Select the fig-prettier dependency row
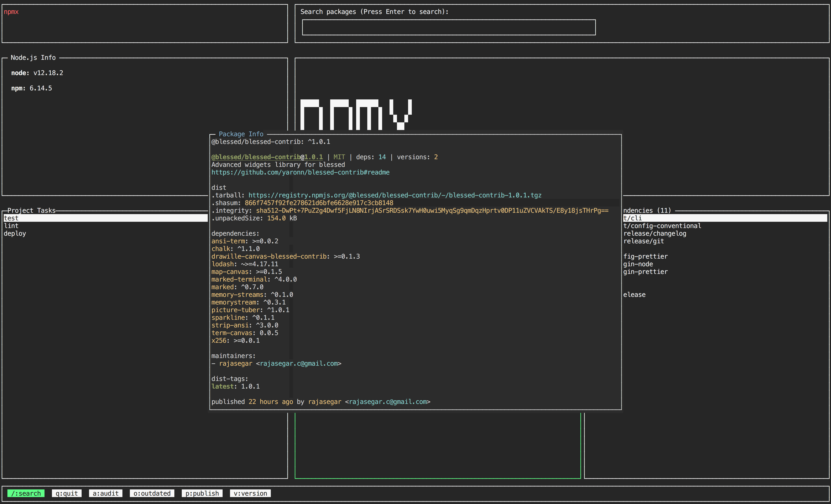The height and width of the screenshot is (504, 831). (645, 256)
